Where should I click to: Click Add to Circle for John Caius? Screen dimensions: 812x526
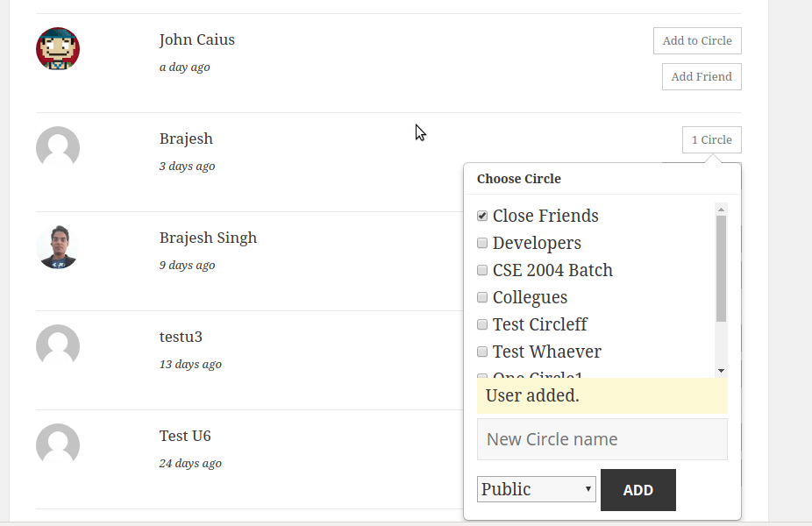(x=697, y=40)
